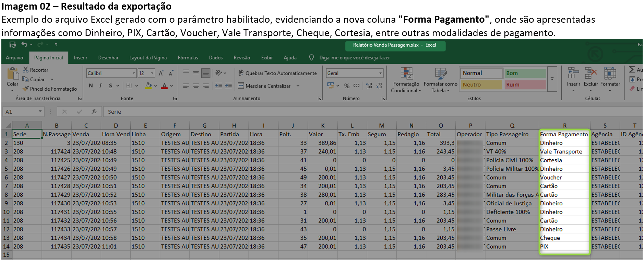Toggle italic formatting with the I button
This screenshot has height=262, width=644.
tap(100, 86)
